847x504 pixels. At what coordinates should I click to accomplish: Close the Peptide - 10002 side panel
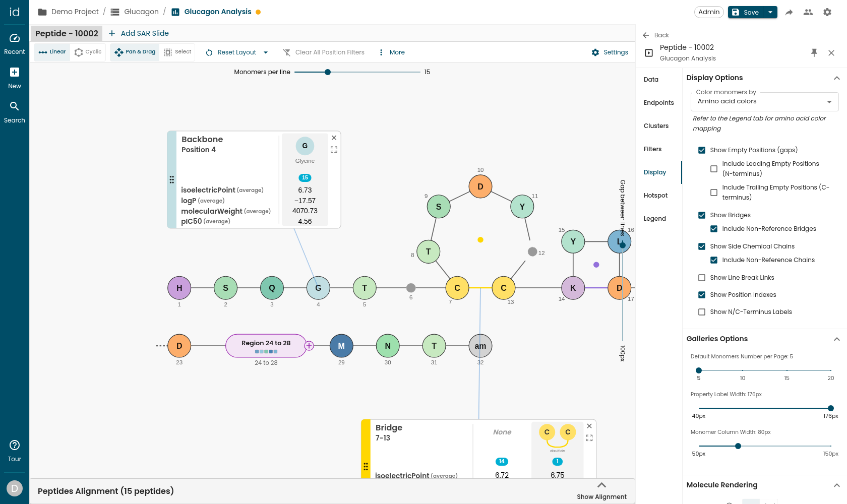pos(831,52)
